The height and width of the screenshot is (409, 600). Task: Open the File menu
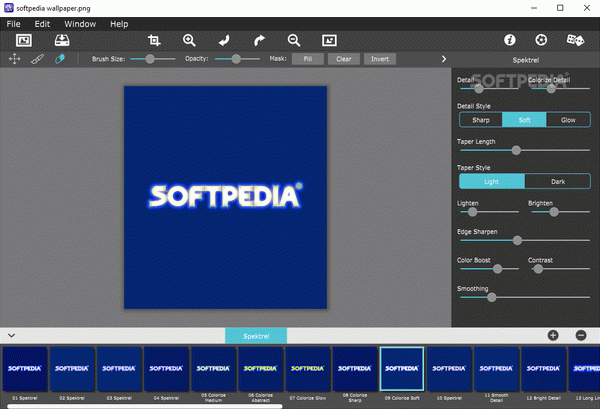(x=13, y=24)
